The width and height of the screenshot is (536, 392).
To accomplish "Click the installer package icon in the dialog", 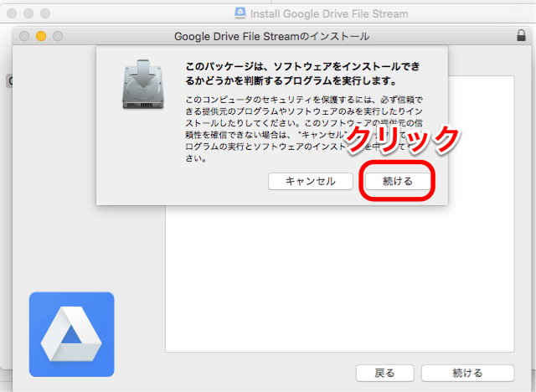I will coord(141,86).
